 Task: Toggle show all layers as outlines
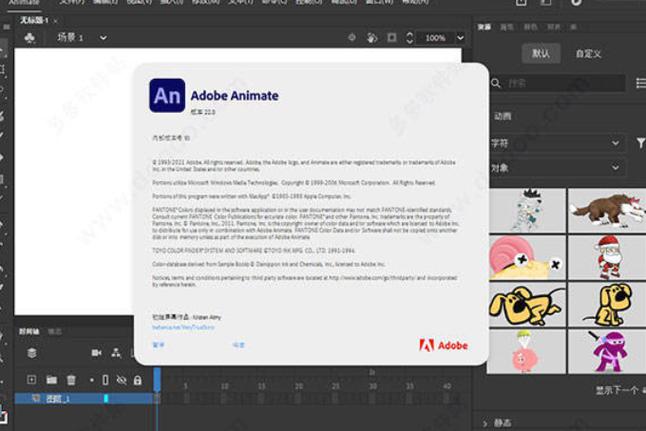click(105, 380)
